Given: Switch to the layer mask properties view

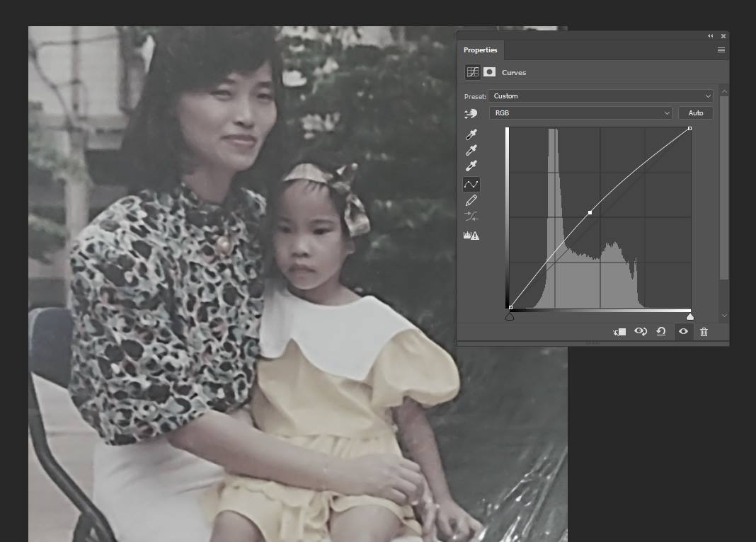Looking at the screenshot, I should [489, 72].
